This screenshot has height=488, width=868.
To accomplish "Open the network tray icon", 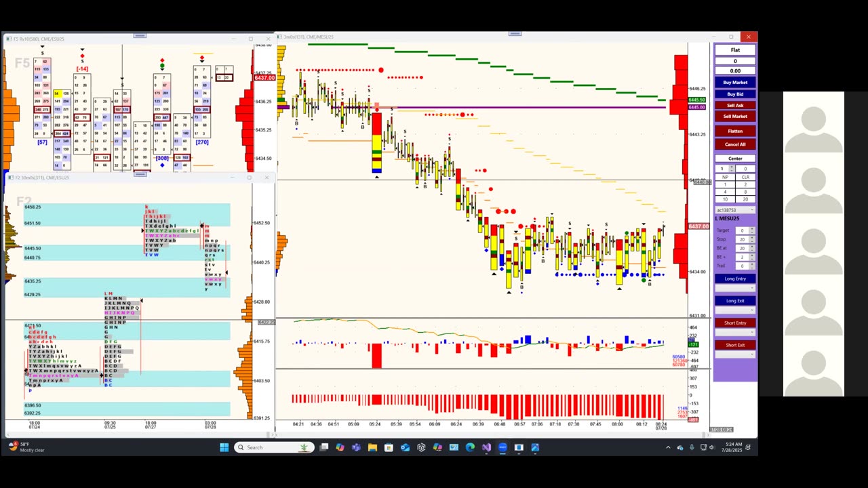I will tap(703, 447).
